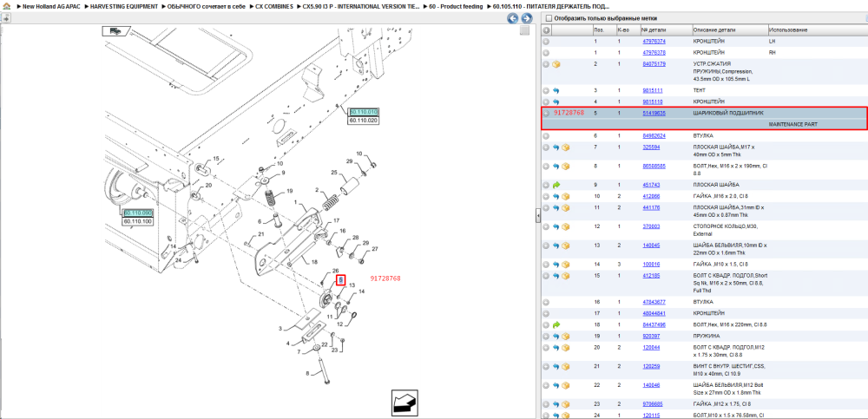Add part 47843677 using its plus icon
This screenshot has width=868, height=419.
tap(546, 302)
